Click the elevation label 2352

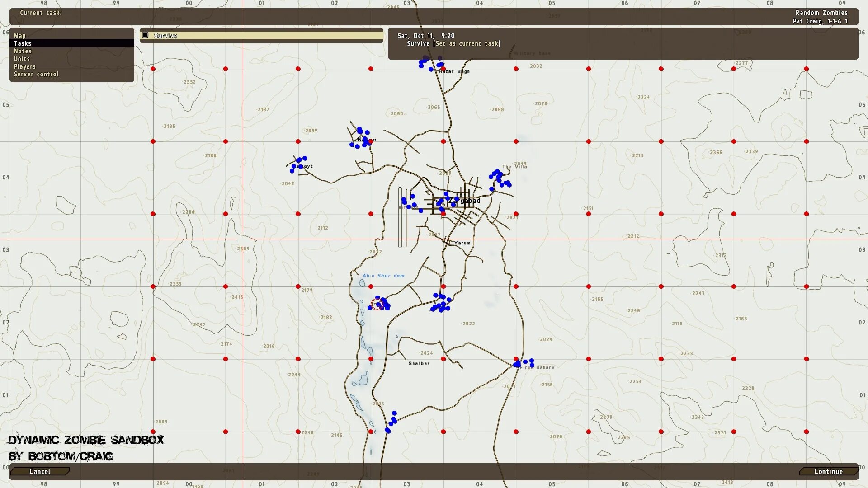pos(189,82)
